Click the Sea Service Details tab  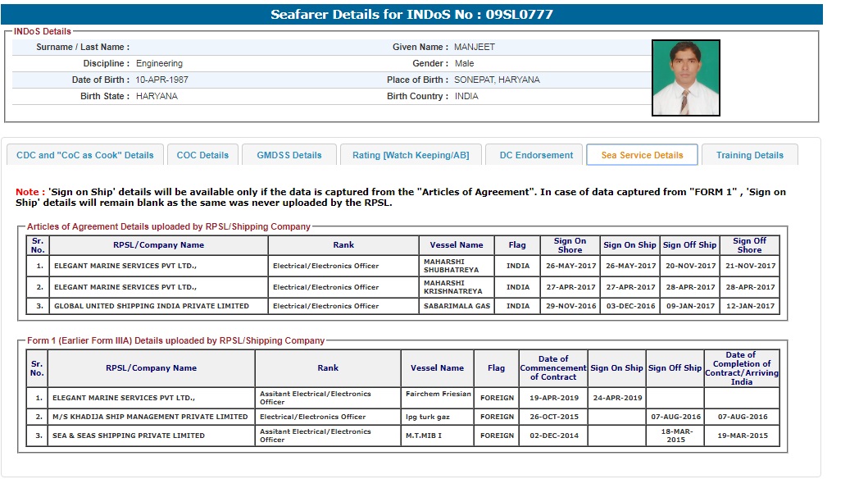pos(642,155)
